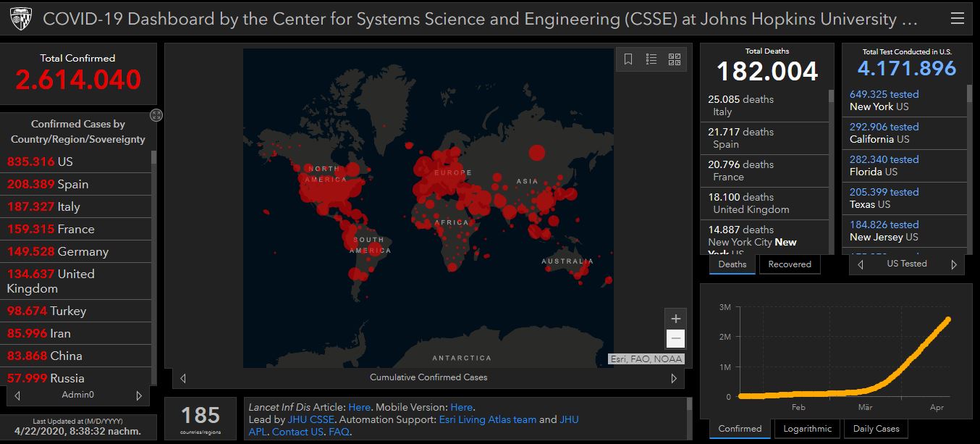Expand the confirmed cases panel icon
This screenshot has width=980, height=444.
pyautogui.click(x=156, y=115)
